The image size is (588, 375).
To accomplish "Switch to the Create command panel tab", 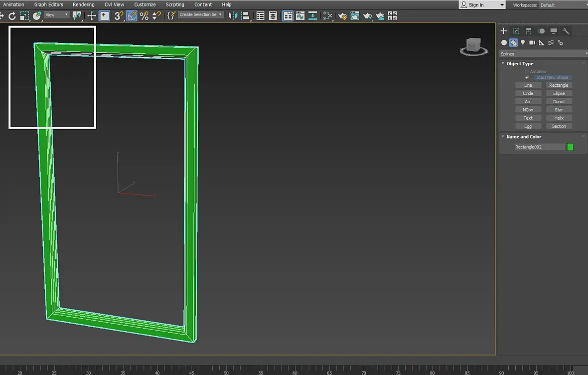I will pos(504,31).
